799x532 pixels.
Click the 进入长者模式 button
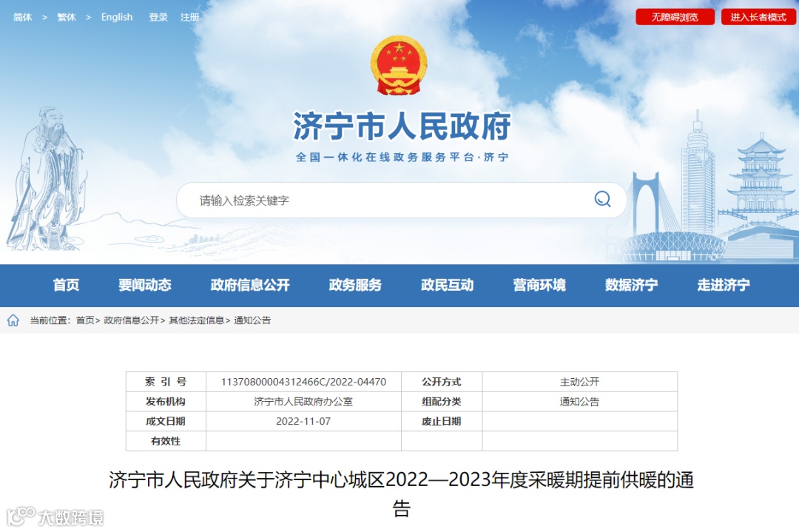point(758,17)
